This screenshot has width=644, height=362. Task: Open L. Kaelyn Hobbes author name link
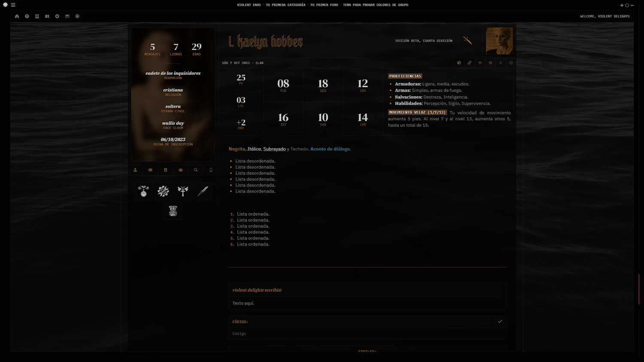pos(266,41)
